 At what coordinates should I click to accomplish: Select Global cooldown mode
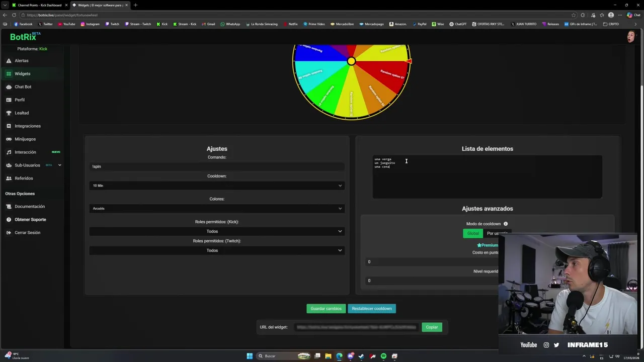(x=473, y=233)
